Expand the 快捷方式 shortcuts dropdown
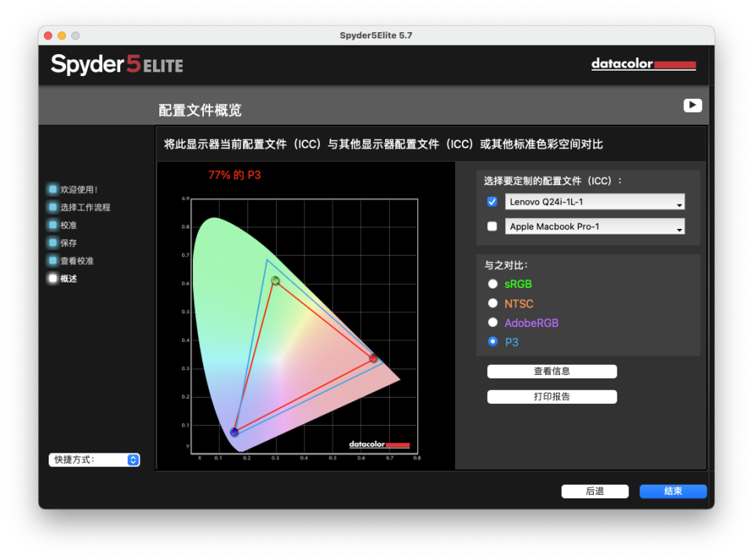Screen dimensions: 753x560 (x=94, y=460)
